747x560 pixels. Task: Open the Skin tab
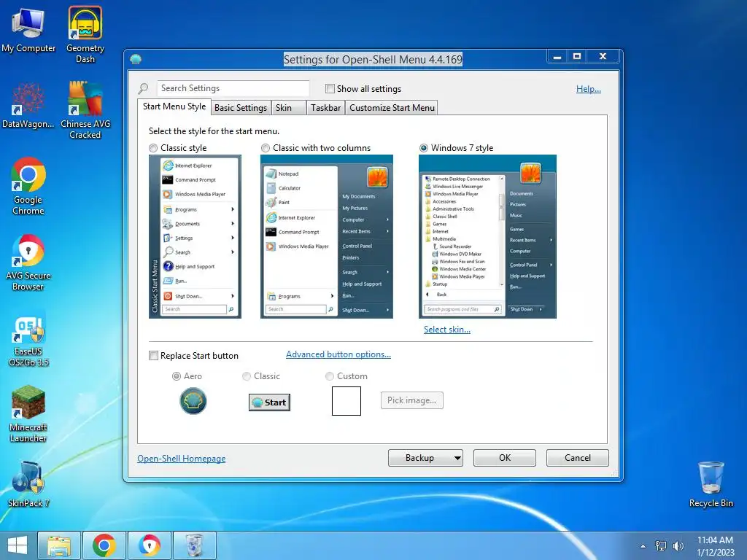point(288,108)
